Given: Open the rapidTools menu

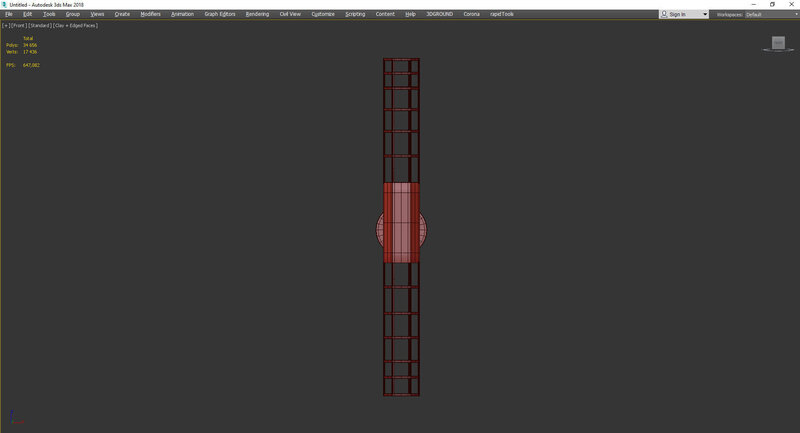Looking at the screenshot, I should point(501,15).
